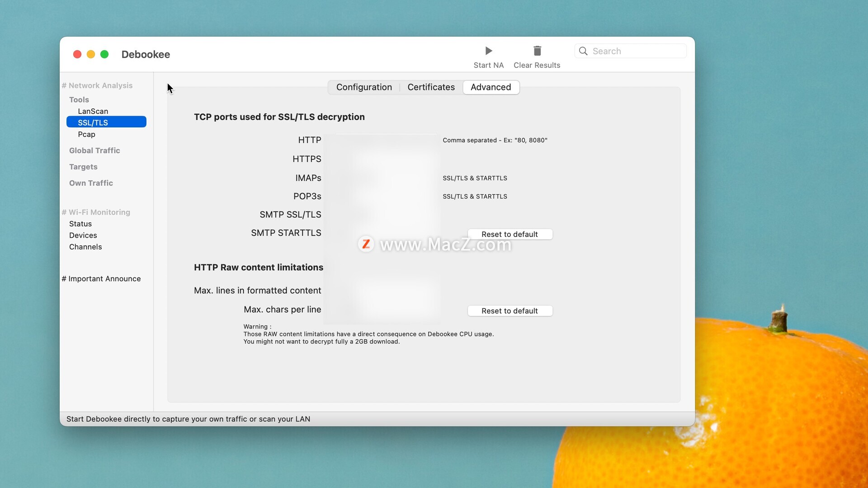Reset HTTP Raw limitations to default
Viewport: 868px width, 488px height.
pos(509,311)
